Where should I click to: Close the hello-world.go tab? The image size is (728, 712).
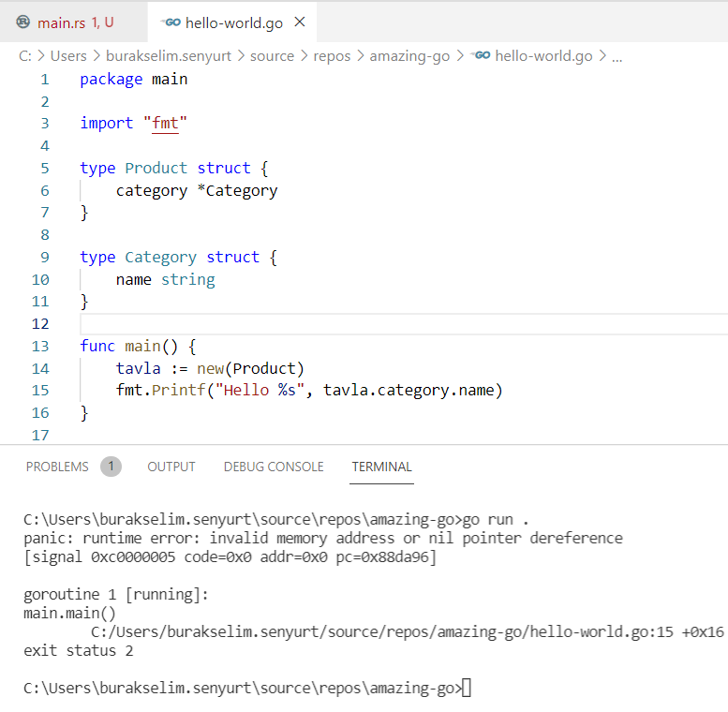coord(300,22)
